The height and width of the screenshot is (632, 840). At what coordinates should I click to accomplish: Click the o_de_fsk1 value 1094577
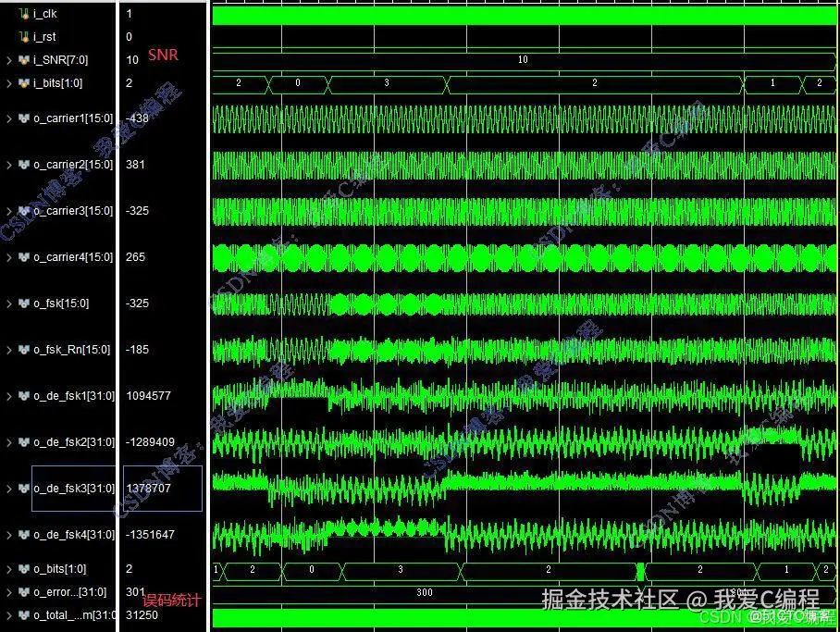coord(148,396)
